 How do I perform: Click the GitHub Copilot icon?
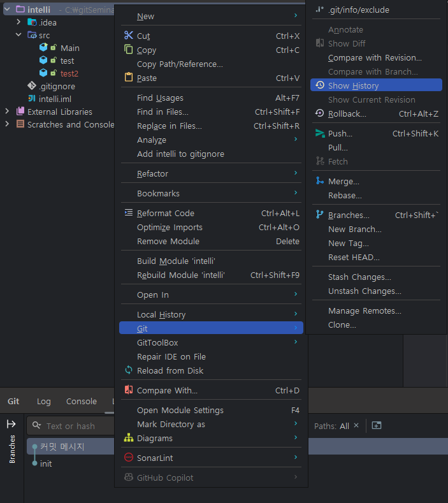click(129, 477)
